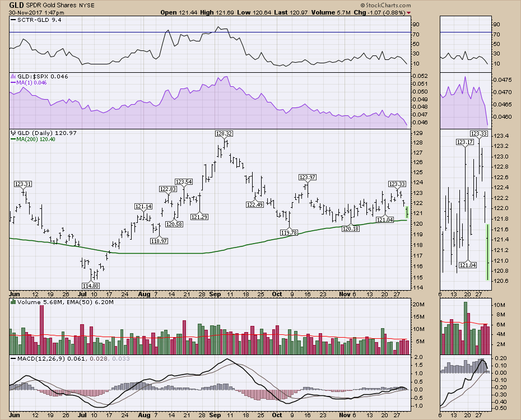Click the Chg -1.07 (-0.88%) value

379,12
